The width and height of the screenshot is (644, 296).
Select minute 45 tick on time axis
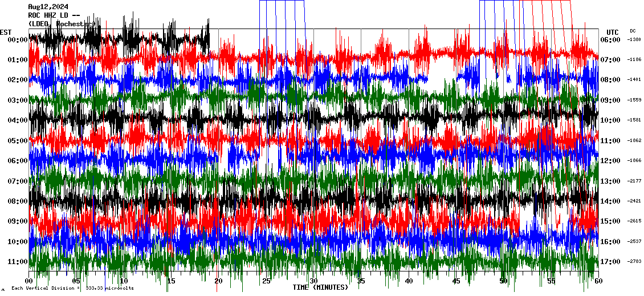pyautogui.click(x=456, y=281)
